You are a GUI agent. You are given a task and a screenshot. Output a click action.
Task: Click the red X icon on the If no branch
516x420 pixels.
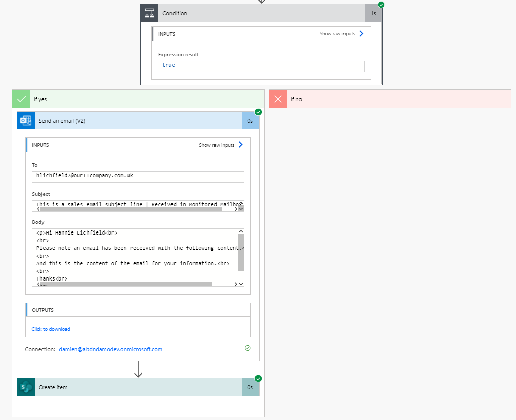pyautogui.click(x=277, y=99)
